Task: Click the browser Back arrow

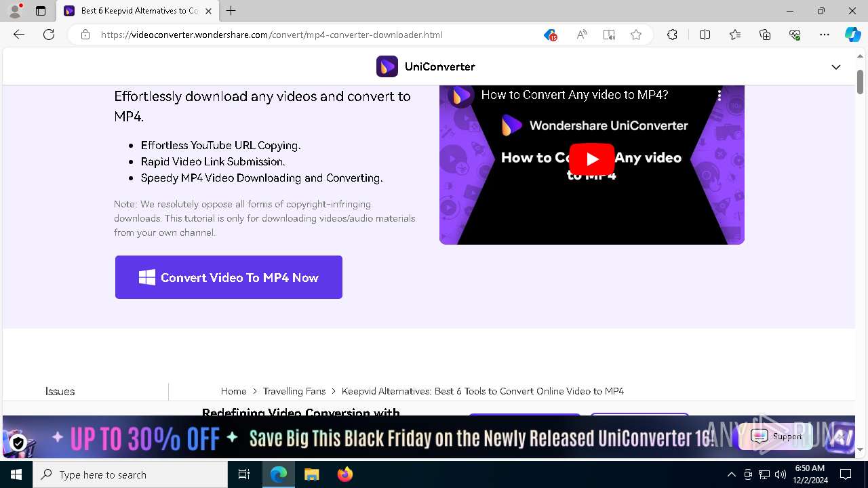Action: (x=19, y=35)
